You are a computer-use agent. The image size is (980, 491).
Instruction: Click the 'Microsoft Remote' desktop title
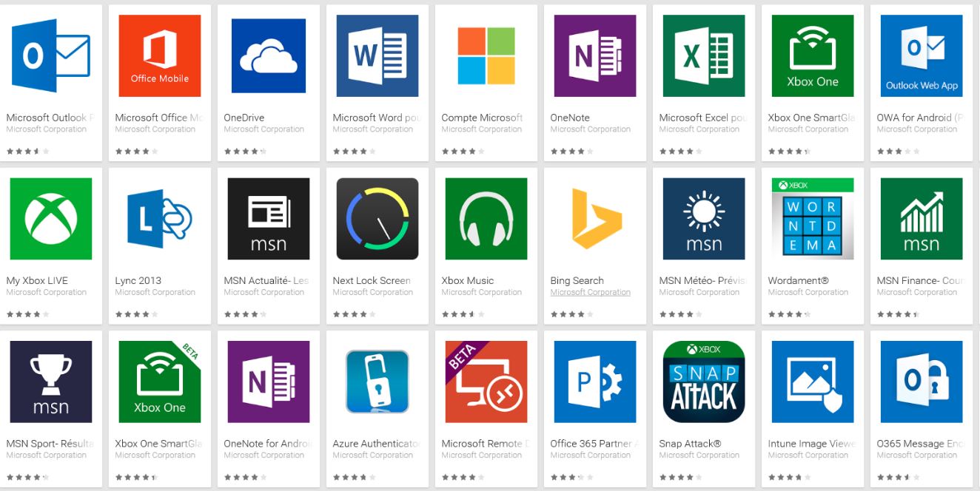tap(486, 444)
